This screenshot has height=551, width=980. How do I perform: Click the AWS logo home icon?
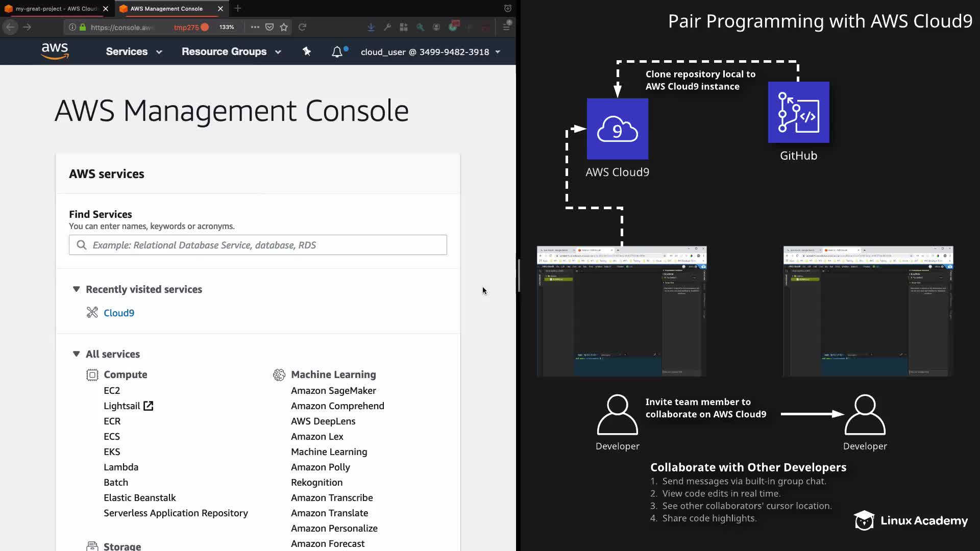(x=55, y=51)
